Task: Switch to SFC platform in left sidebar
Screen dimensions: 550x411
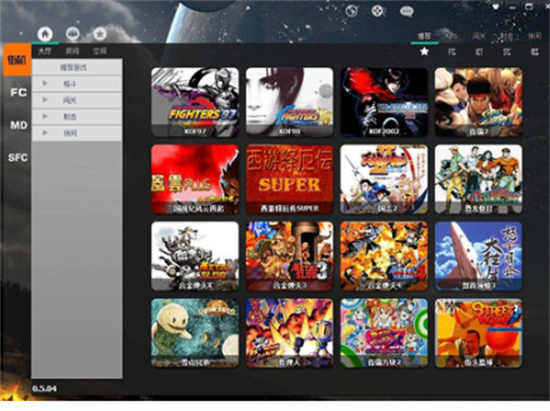Action: (x=18, y=157)
